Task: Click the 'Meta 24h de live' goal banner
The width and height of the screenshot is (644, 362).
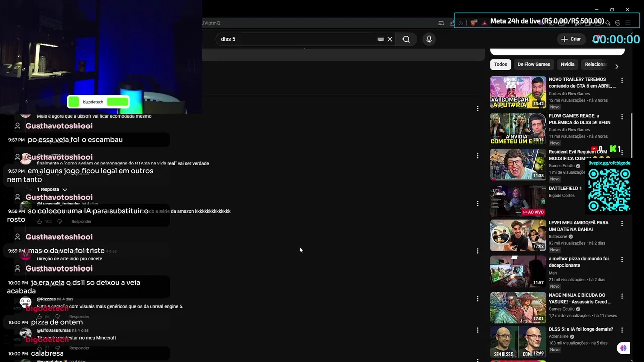Action: pyautogui.click(x=547, y=21)
